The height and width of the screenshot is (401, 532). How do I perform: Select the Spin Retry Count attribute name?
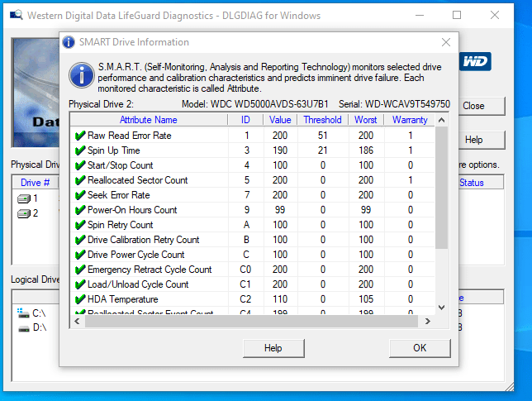click(x=120, y=225)
